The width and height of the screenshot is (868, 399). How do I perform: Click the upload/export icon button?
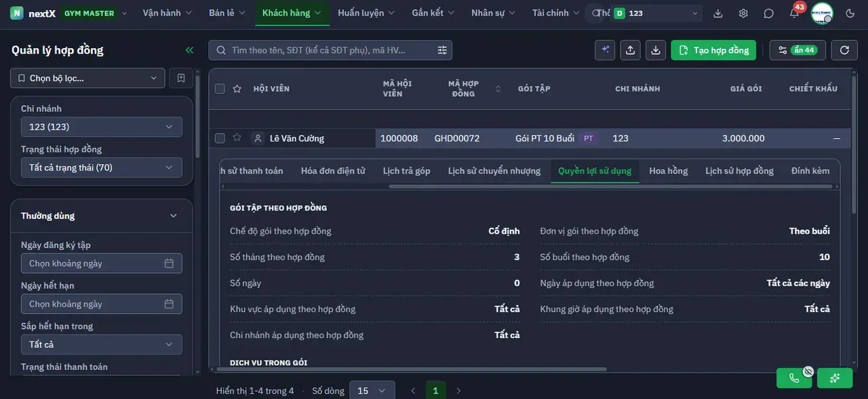point(630,50)
